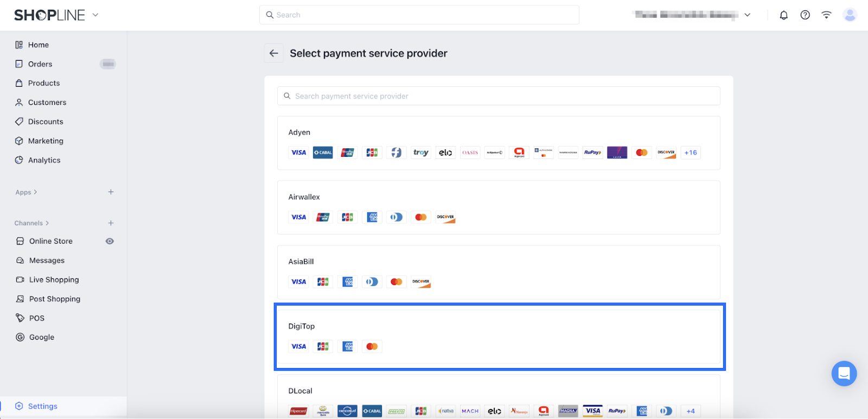Screen dimensions: 868x419
Task: Click the Marketing icon in sidebar
Action: pos(19,141)
